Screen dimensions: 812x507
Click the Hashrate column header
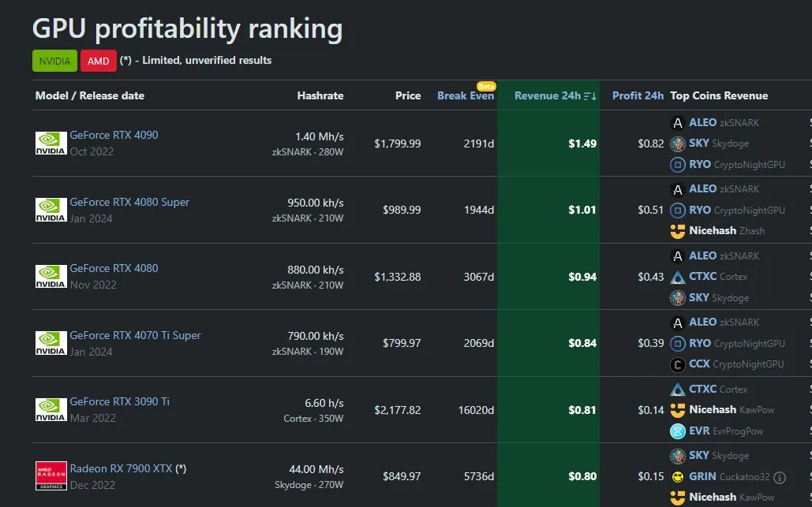[x=320, y=95]
